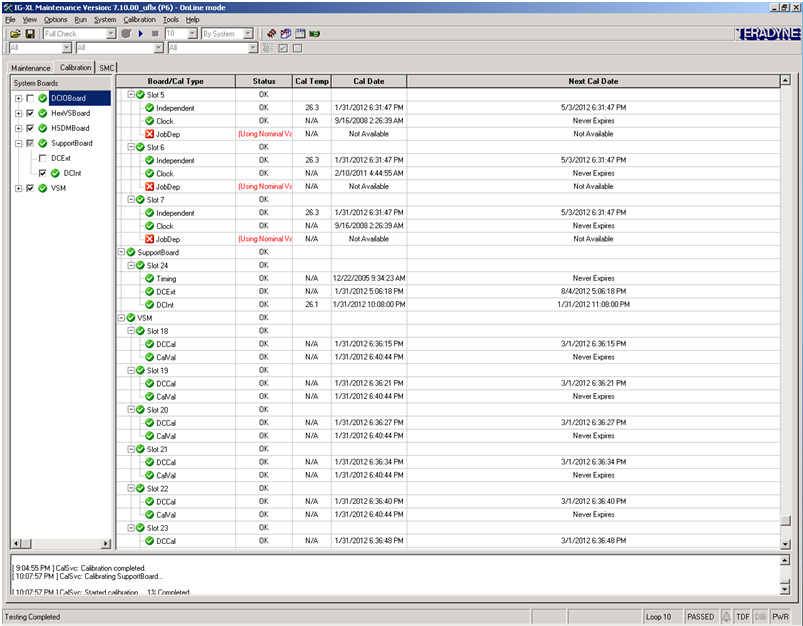The image size is (803, 626).
Task: Click the green status icon beside VSM in tree
Action: point(43,188)
